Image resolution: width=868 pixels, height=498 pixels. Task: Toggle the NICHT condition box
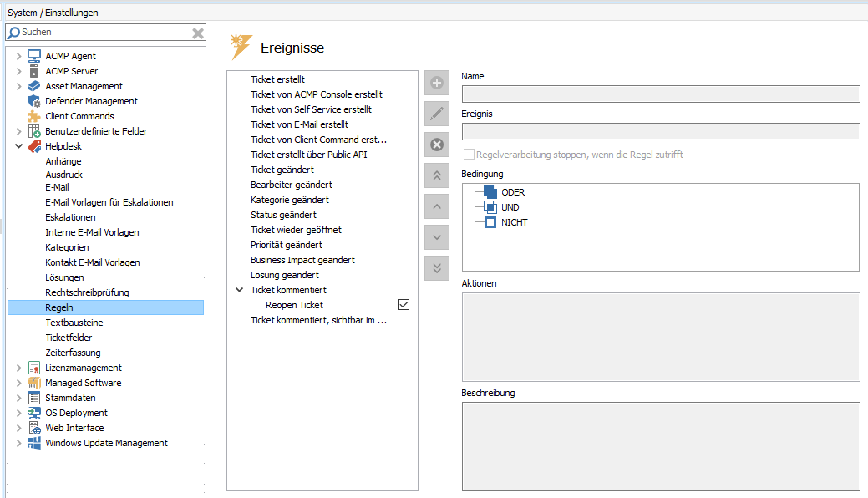pos(490,222)
